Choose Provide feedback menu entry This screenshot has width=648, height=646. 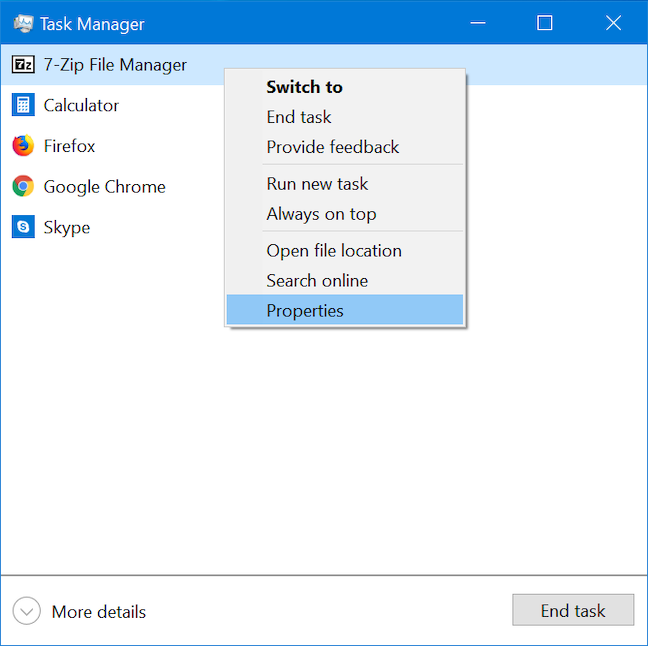tap(345, 147)
